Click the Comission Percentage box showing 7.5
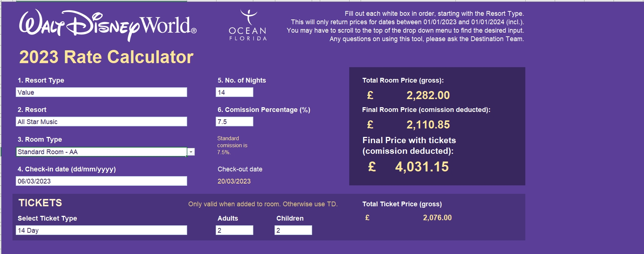The height and width of the screenshot is (254, 644). 234,122
